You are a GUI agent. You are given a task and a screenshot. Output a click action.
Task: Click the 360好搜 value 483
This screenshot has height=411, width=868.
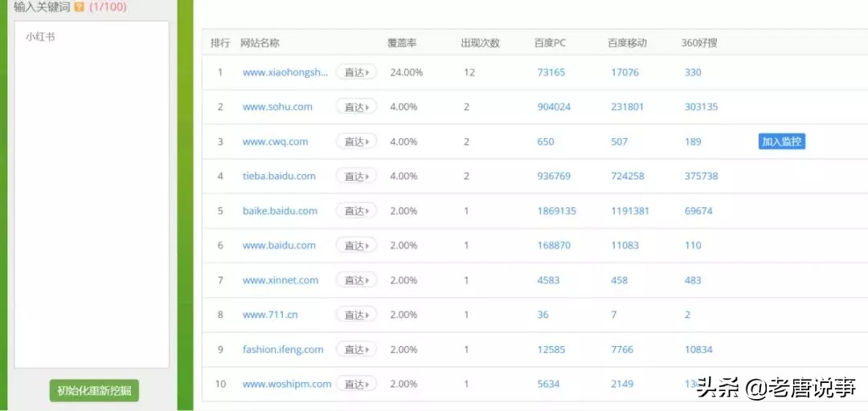[x=693, y=280]
